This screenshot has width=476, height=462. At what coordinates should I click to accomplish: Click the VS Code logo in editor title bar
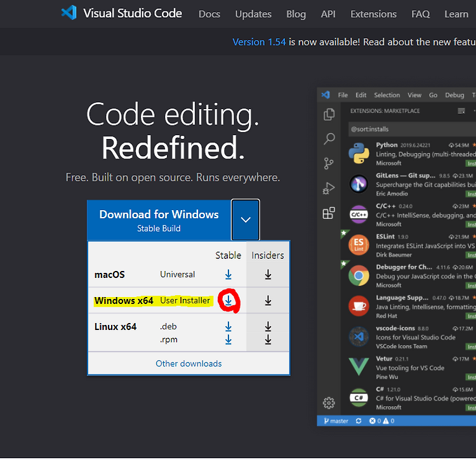coord(326,95)
